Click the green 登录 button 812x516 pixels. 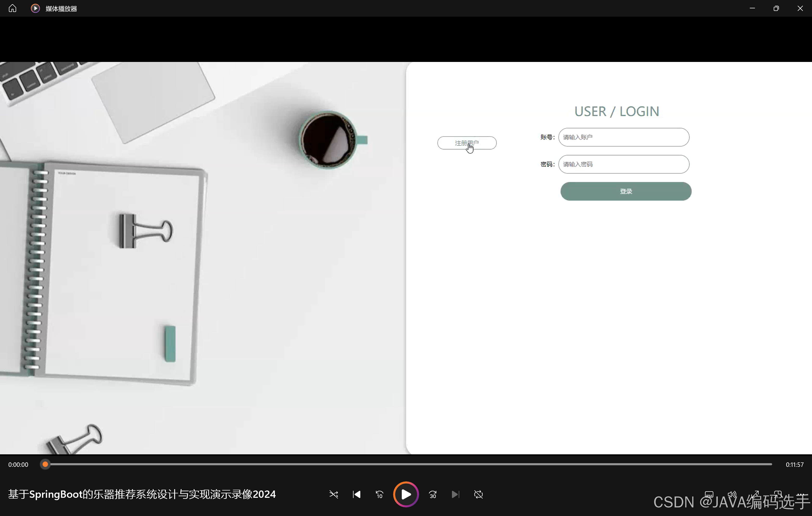[626, 191]
